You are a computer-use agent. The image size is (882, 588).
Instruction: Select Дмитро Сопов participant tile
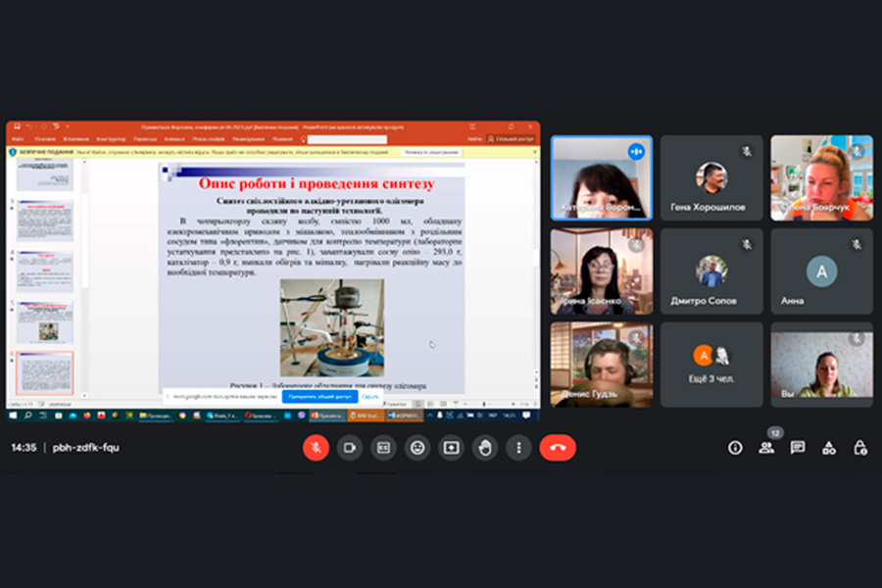point(711,271)
